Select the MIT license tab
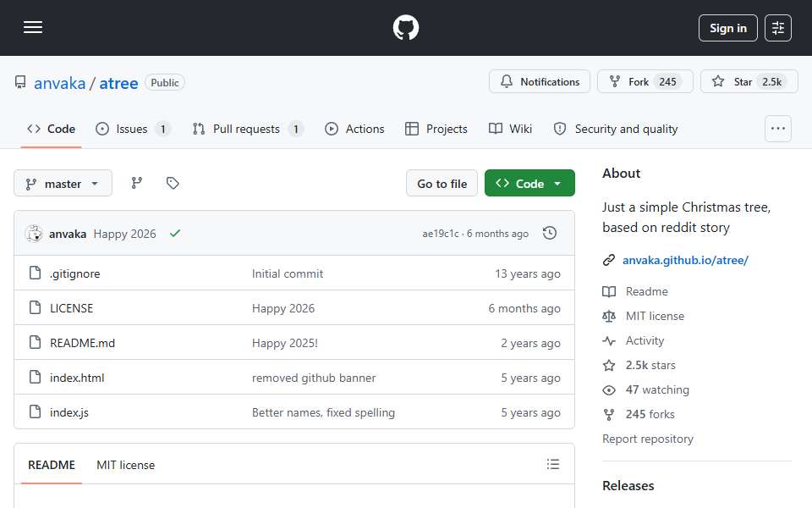Screen dimensions: 812x508 coord(125,465)
